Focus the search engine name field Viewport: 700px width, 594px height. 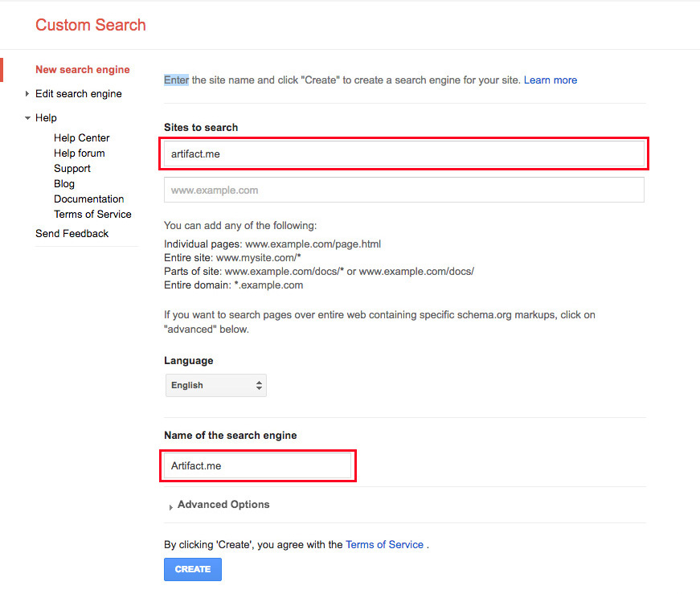click(258, 466)
